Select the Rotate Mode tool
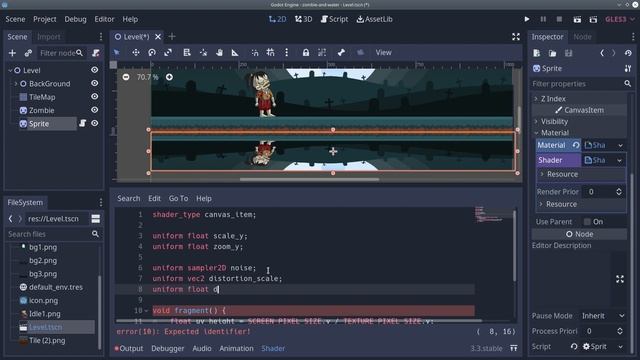This screenshot has height=360, width=640. (152, 52)
